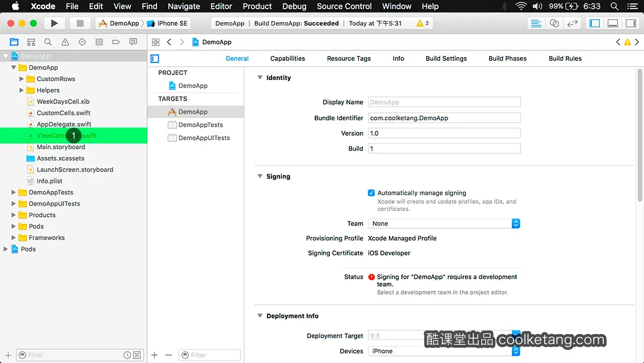Toggle Automatically manage signing checkbox
This screenshot has width=644, height=363.
(371, 193)
